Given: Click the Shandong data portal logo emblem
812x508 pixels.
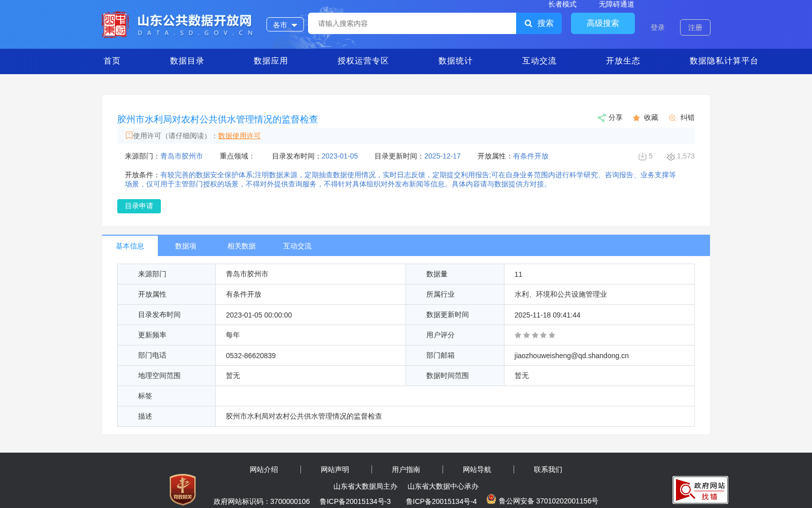Looking at the screenshot, I should click(115, 24).
